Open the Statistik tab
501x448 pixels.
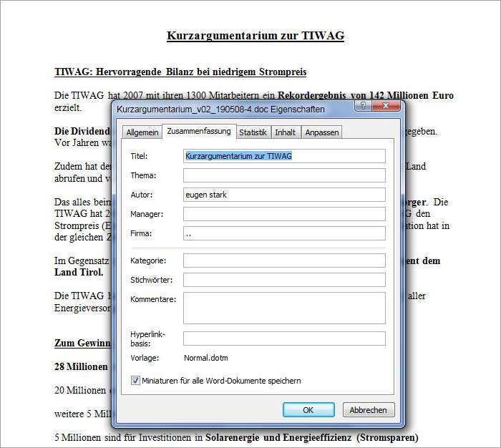click(253, 132)
